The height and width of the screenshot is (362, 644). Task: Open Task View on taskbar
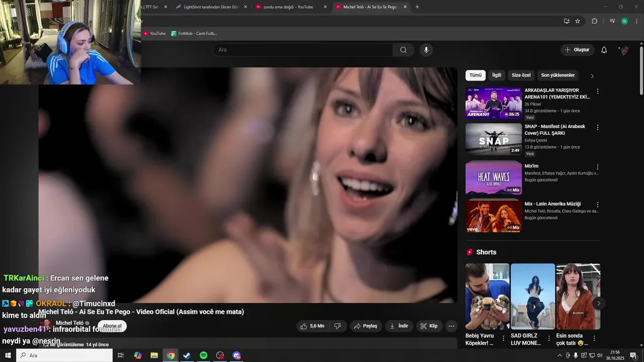point(121,355)
